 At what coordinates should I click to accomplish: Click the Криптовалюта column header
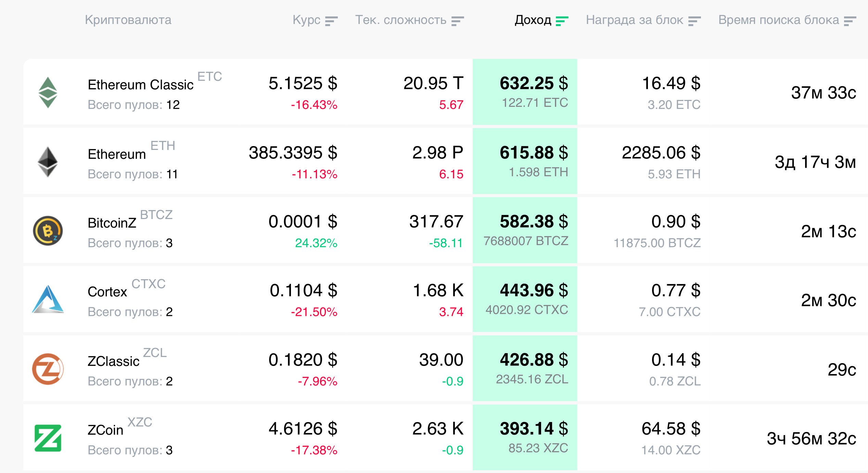point(128,20)
